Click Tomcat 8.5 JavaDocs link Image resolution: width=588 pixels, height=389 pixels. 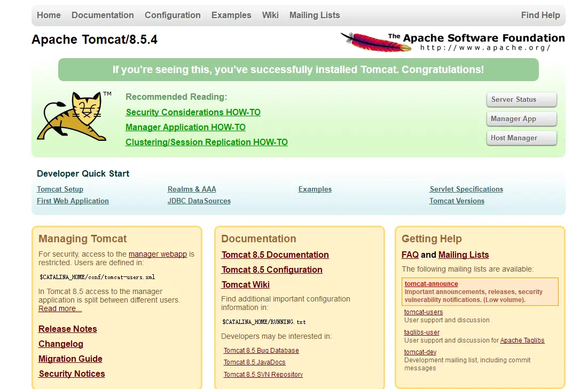tap(255, 362)
